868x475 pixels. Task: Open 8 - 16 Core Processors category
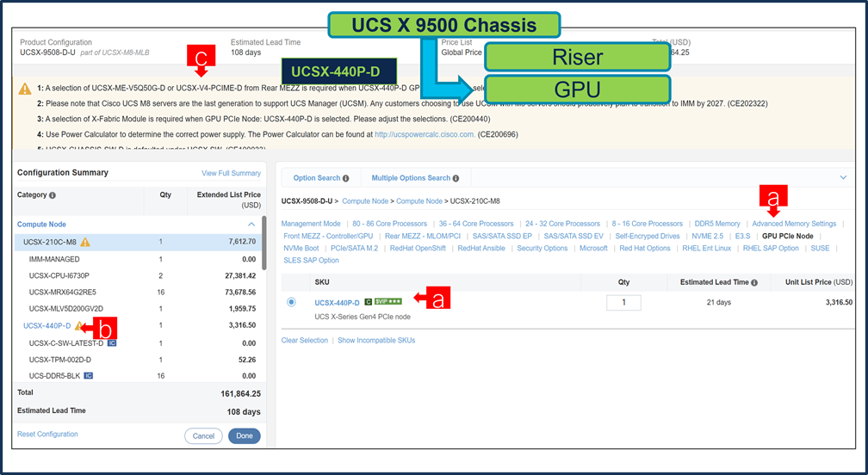pos(648,224)
